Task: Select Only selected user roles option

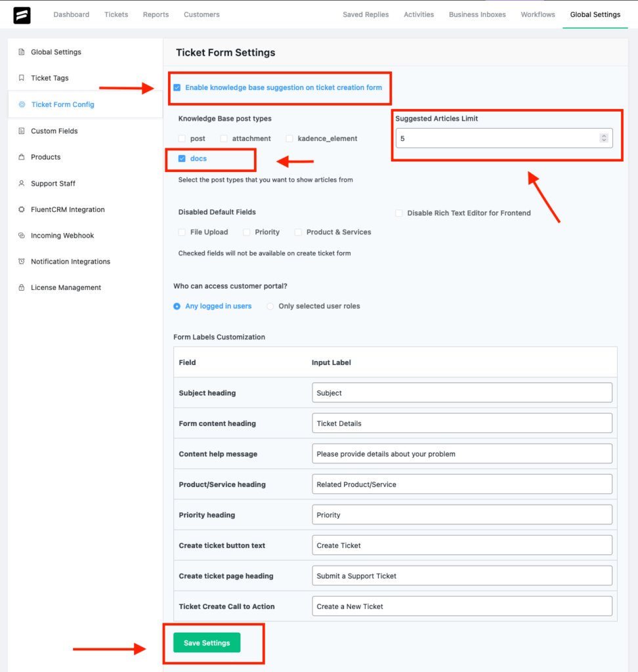Action: click(270, 306)
